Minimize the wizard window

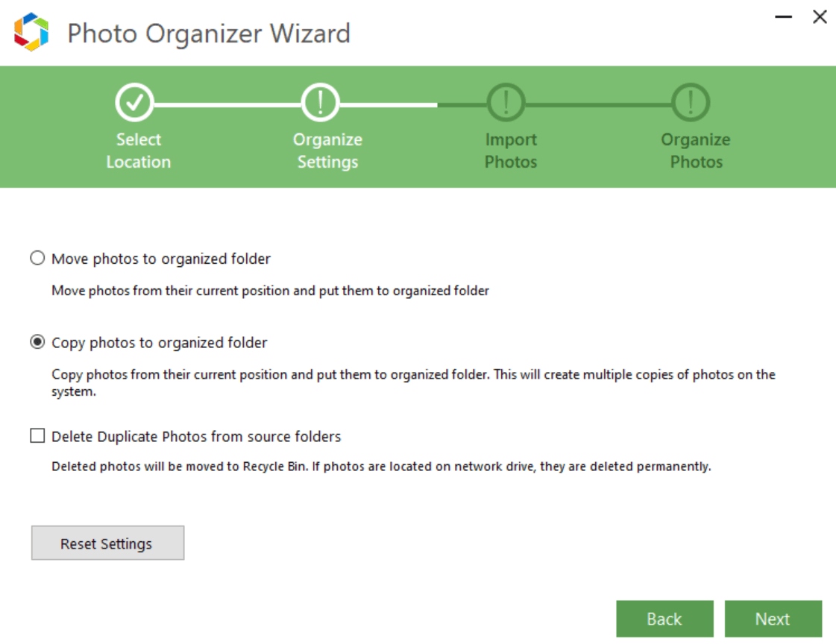point(783,17)
